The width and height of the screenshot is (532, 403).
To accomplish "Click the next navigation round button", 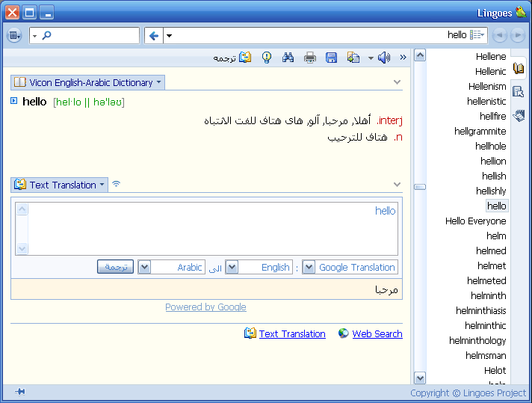I will (518, 35).
